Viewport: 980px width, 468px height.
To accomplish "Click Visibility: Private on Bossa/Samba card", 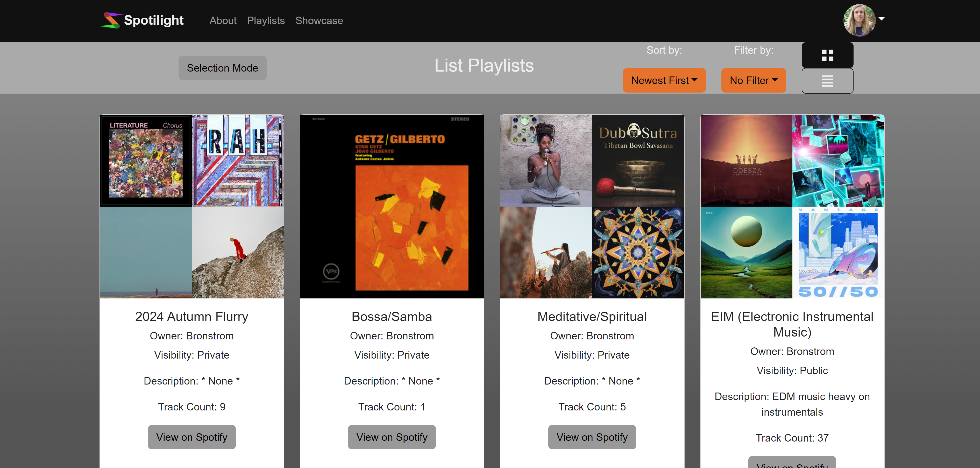I will tap(392, 355).
